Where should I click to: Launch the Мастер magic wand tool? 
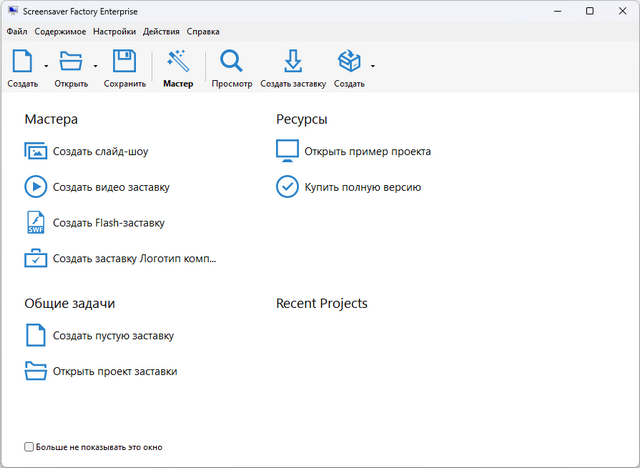point(178,62)
